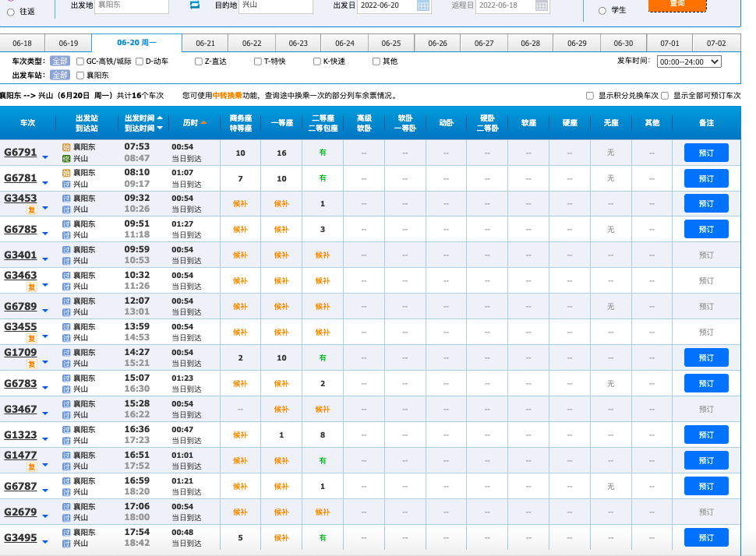Screen dimensions: 756x556
Task: Click the orange origin-station icon for G6791
Action: [x=66, y=147]
